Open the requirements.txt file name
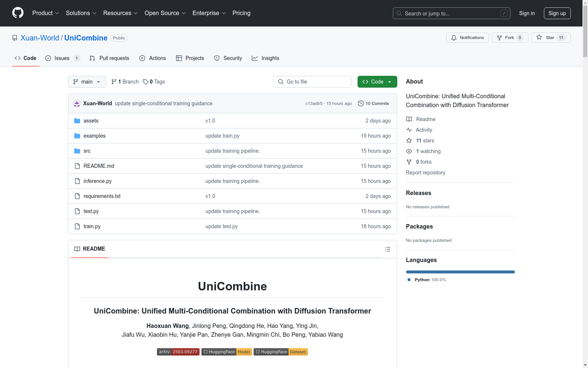 pos(102,196)
